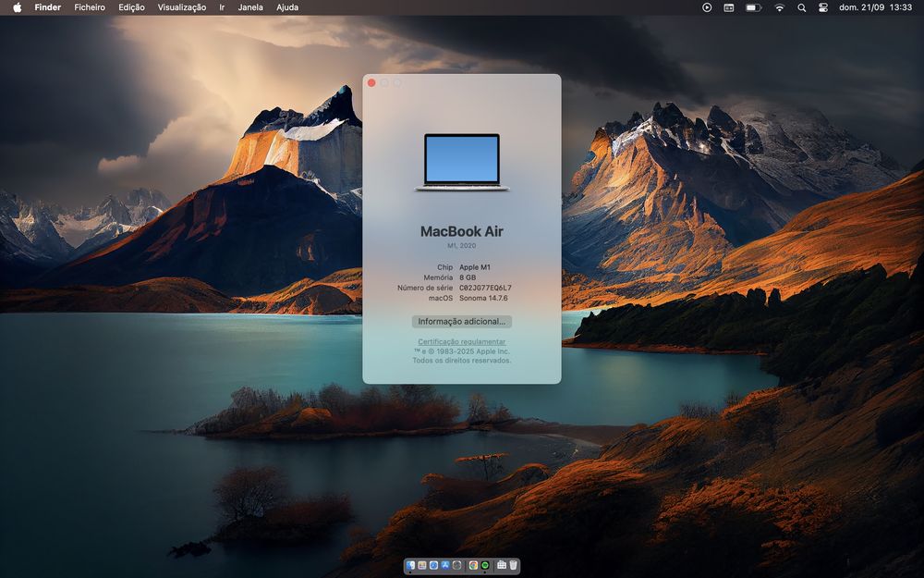Click the Apple M1 chip value
The width and height of the screenshot is (924, 578).
pyautogui.click(x=475, y=267)
